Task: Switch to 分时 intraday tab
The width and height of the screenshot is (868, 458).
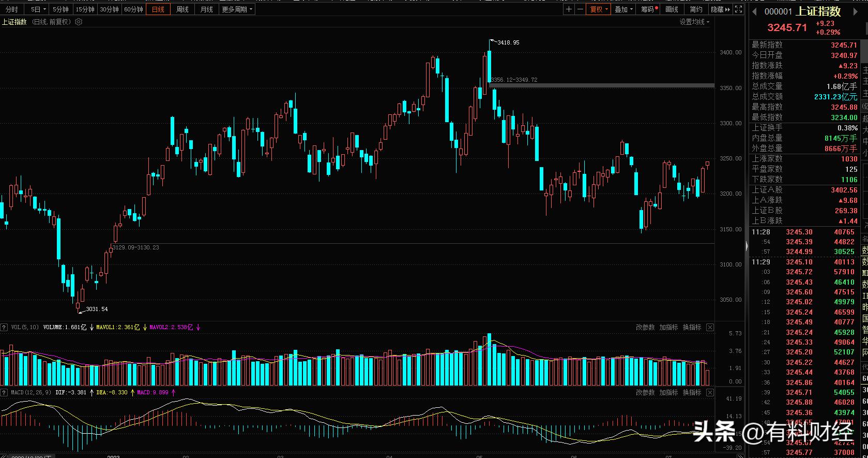Action: [12, 9]
